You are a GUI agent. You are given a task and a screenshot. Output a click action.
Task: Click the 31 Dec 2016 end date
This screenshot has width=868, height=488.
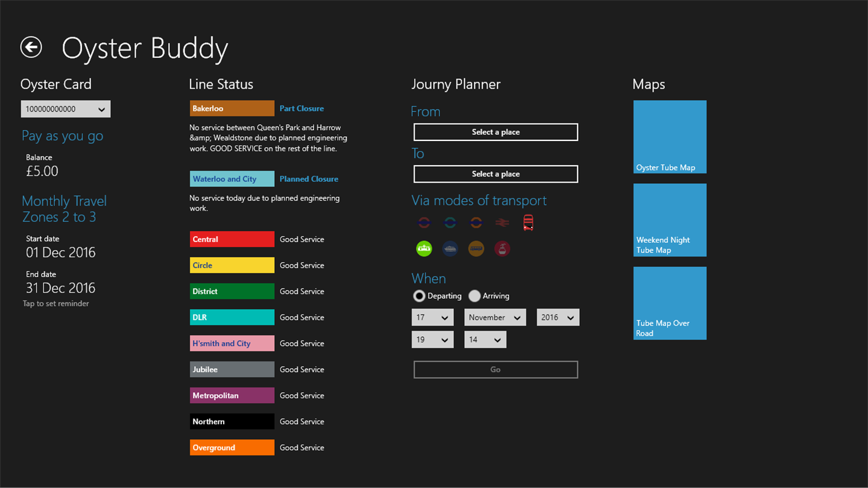pos(61,288)
